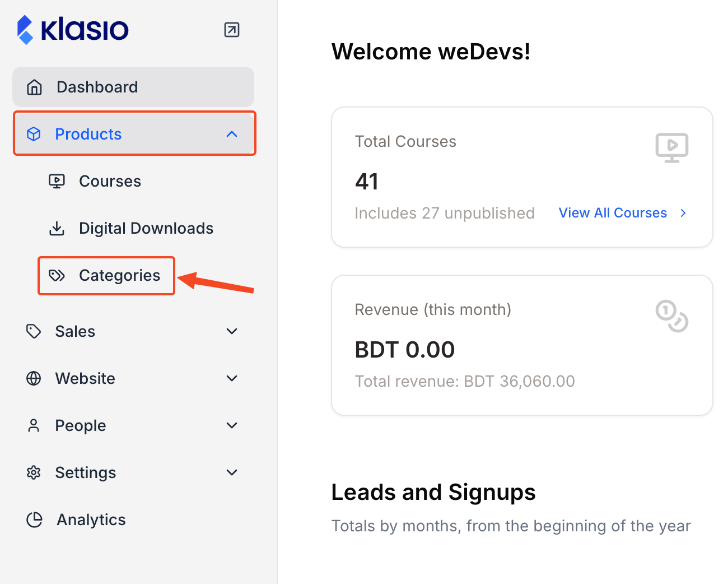728x584 pixels.
Task: Click the Digital Downloads download icon
Action: point(57,228)
